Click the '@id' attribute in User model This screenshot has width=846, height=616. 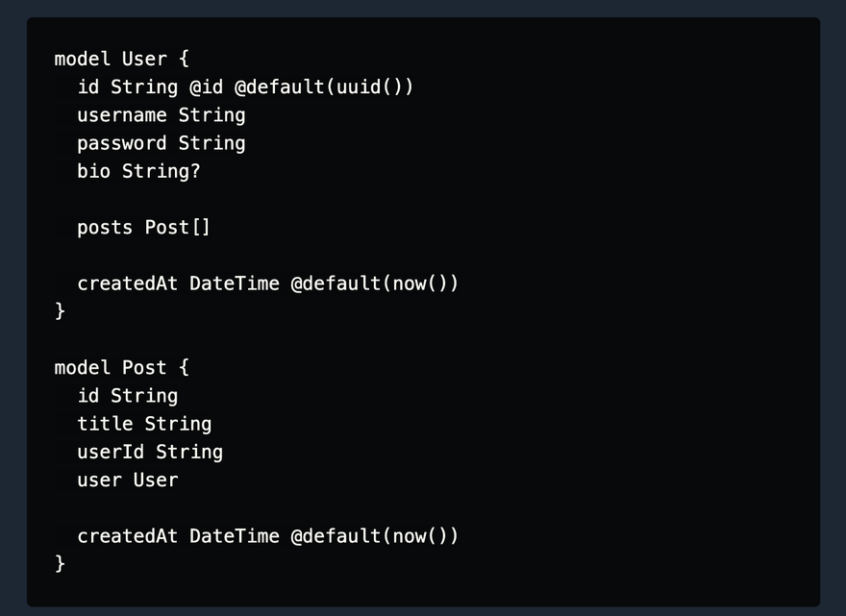[206, 86]
